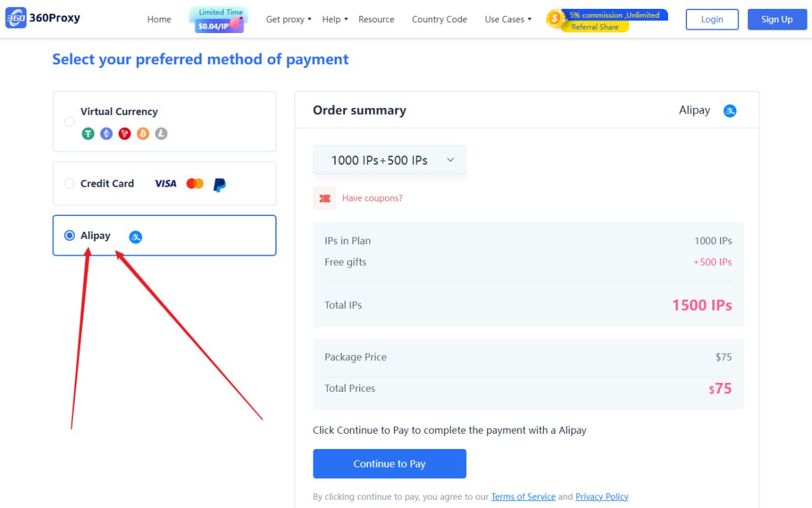Screen dimensions: 812x508
Task: Click the Sign Up button
Action: click(776, 20)
